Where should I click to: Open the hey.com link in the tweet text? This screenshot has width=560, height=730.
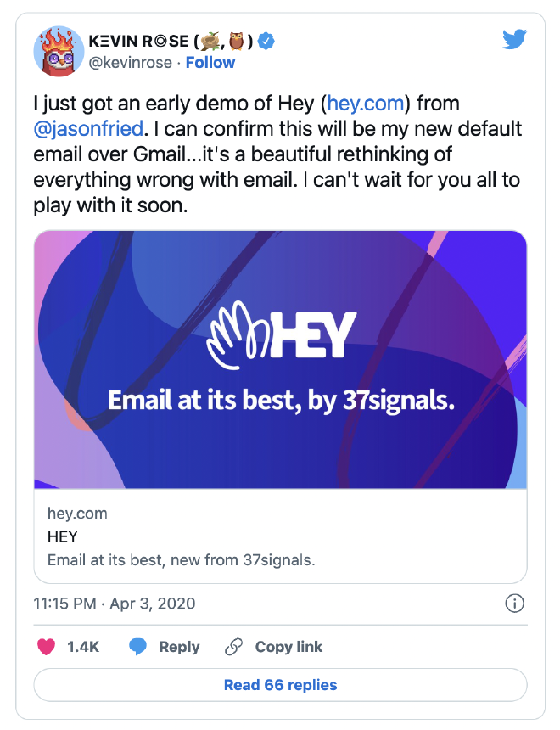(367, 104)
